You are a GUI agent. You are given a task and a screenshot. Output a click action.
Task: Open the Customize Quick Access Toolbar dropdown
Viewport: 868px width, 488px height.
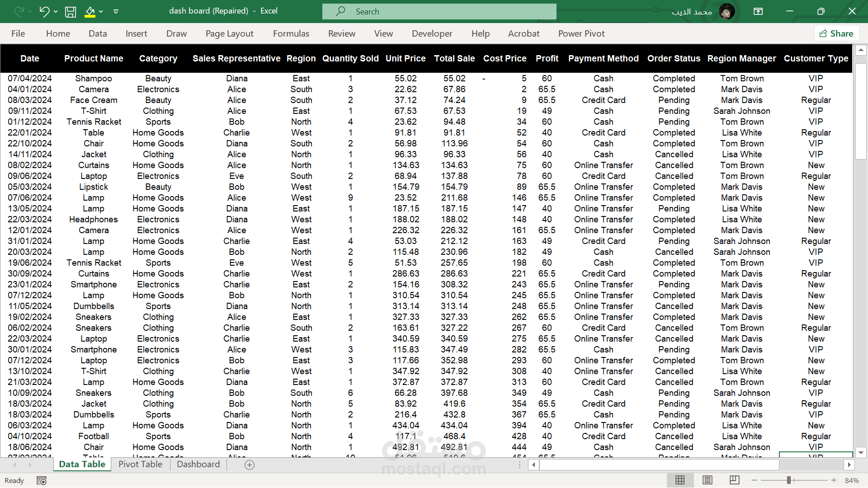(x=116, y=11)
